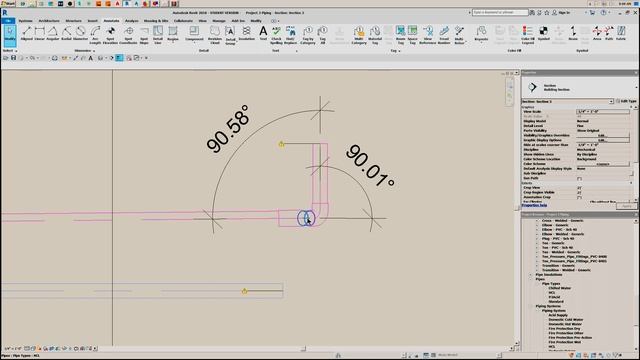Select the Material Tag tool
Viewport: 640px width, 360px height.
click(375, 35)
